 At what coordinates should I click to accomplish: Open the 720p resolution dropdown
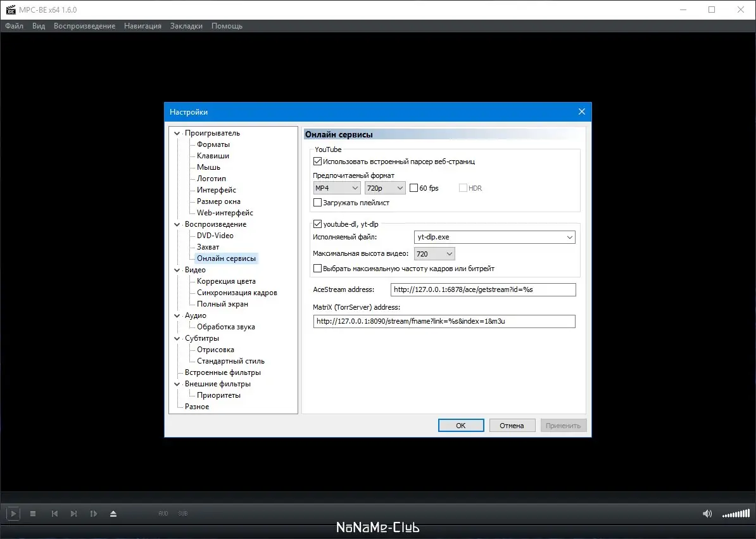[384, 187]
